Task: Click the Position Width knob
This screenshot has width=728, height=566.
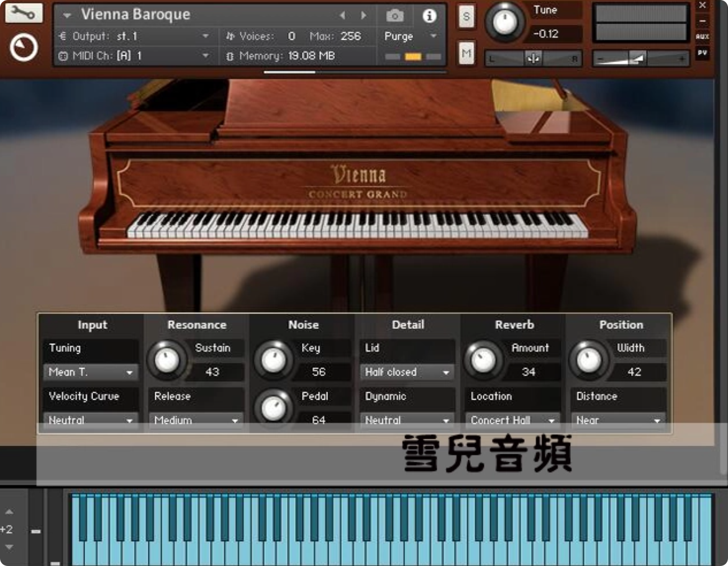Action: point(589,359)
